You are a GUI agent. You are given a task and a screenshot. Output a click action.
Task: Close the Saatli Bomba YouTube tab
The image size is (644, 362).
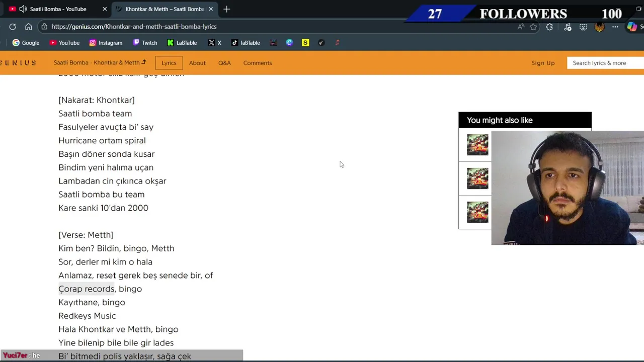click(x=105, y=9)
